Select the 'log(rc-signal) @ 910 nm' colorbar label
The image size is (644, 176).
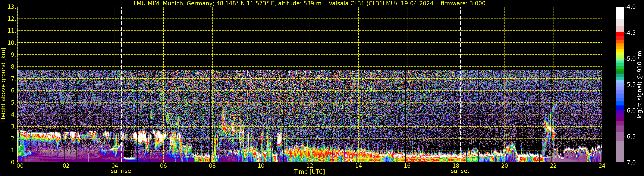640,85
